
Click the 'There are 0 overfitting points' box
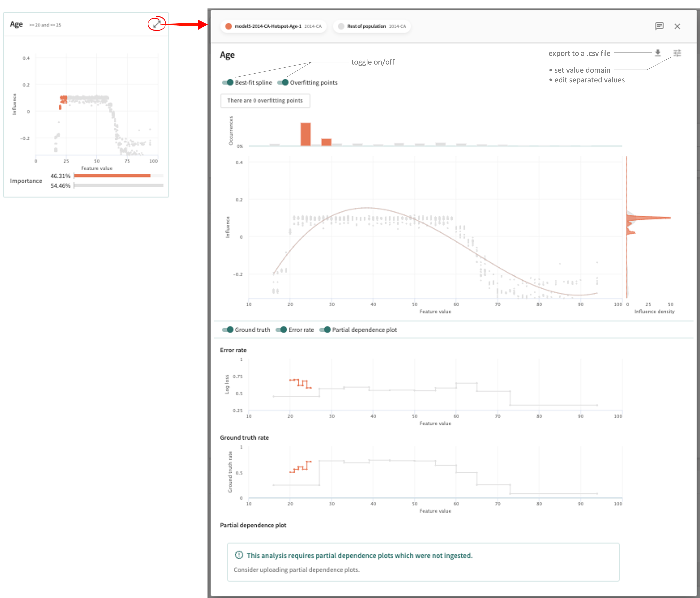click(x=265, y=101)
